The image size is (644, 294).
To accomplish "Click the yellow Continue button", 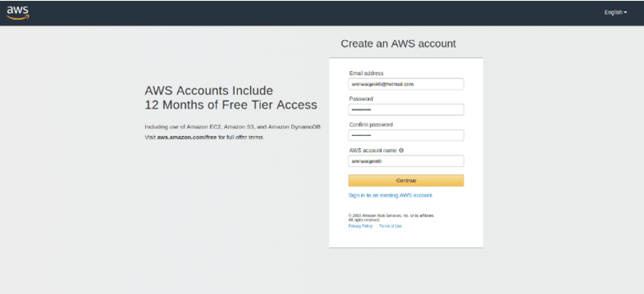I will [x=406, y=181].
